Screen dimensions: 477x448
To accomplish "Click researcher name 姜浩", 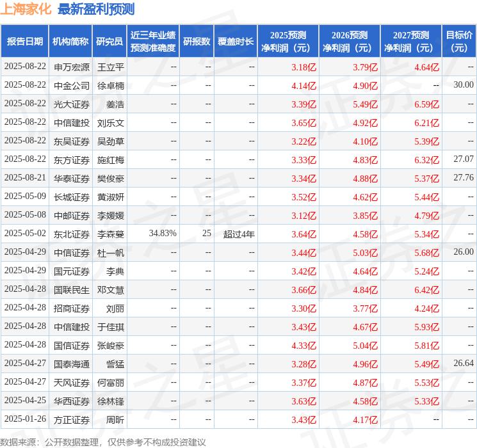I will (115, 104).
